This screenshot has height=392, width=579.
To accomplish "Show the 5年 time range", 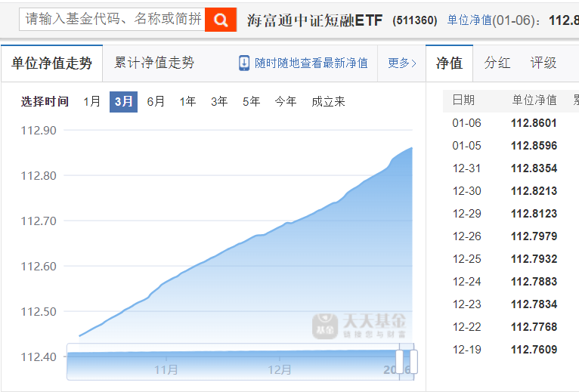I will pyautogui.click(x=251, y=101).
